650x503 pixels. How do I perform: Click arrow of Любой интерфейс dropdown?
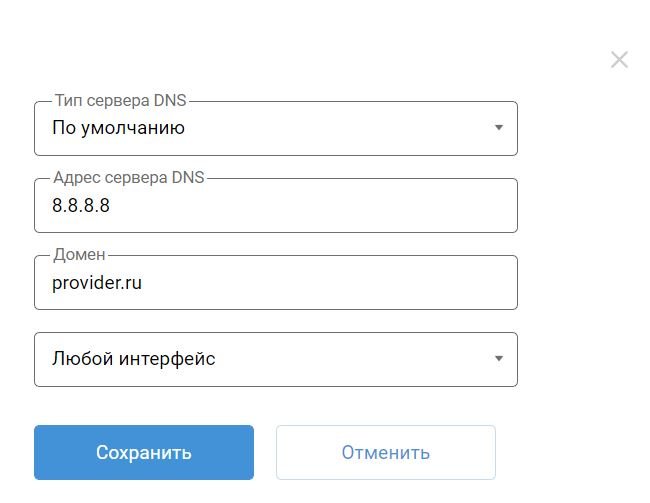[x=498, y=359]
